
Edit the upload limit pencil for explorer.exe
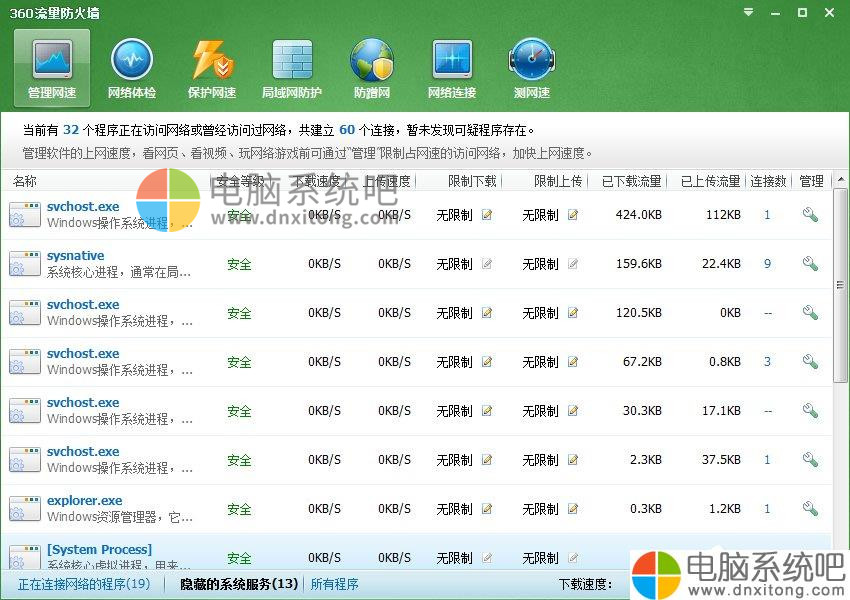[x=572, y=508]
